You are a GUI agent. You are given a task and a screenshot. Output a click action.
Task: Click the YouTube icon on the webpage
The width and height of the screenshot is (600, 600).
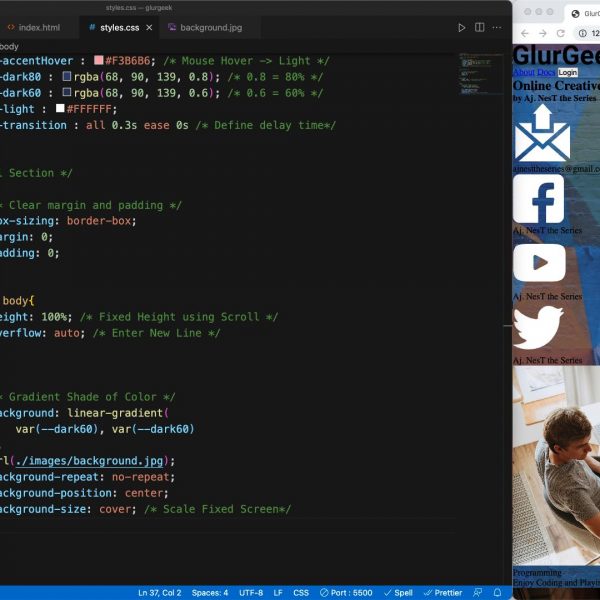[539, 264]
